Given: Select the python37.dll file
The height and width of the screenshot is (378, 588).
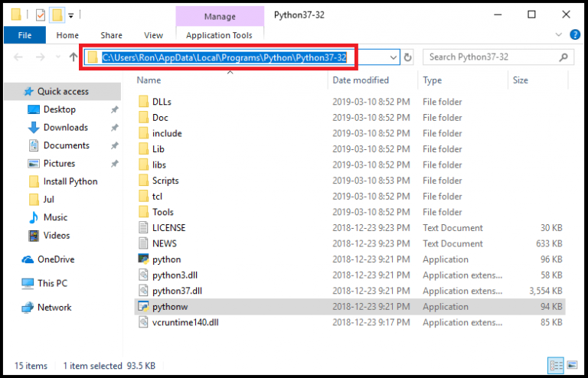Looking at the screenshot, I should pyautogui.click(x=177, y=291).
